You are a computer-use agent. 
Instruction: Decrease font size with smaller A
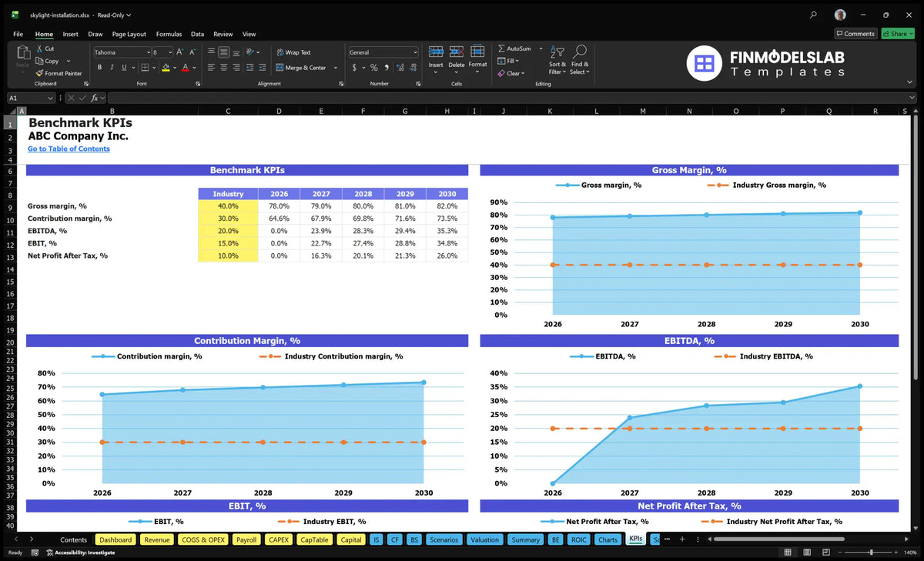192,52
